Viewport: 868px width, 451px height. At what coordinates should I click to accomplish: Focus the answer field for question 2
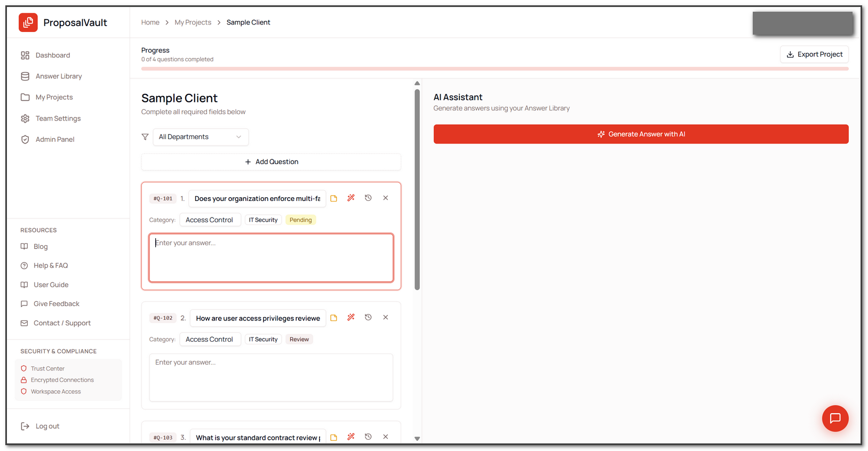point(271,377)
